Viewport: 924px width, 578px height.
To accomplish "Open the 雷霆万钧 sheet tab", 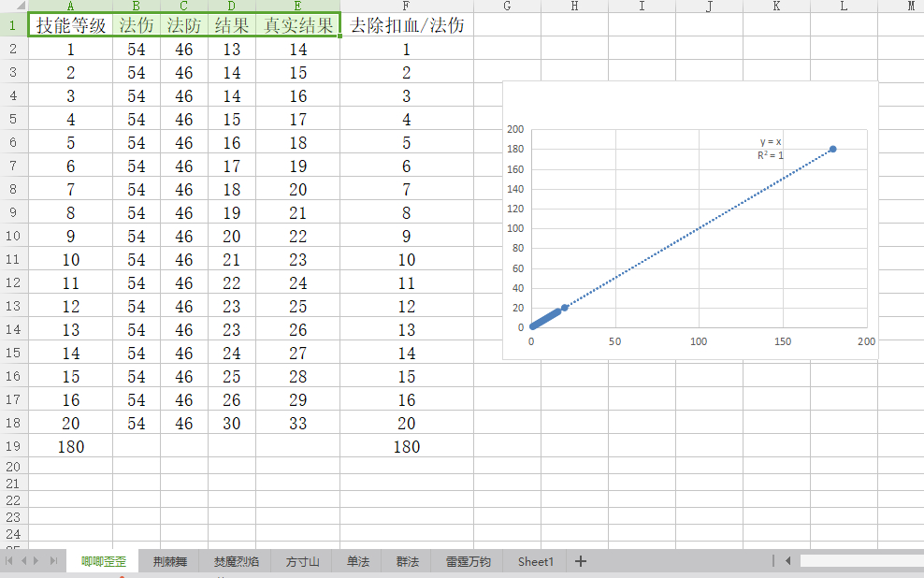I will click(x=468, y=562).
